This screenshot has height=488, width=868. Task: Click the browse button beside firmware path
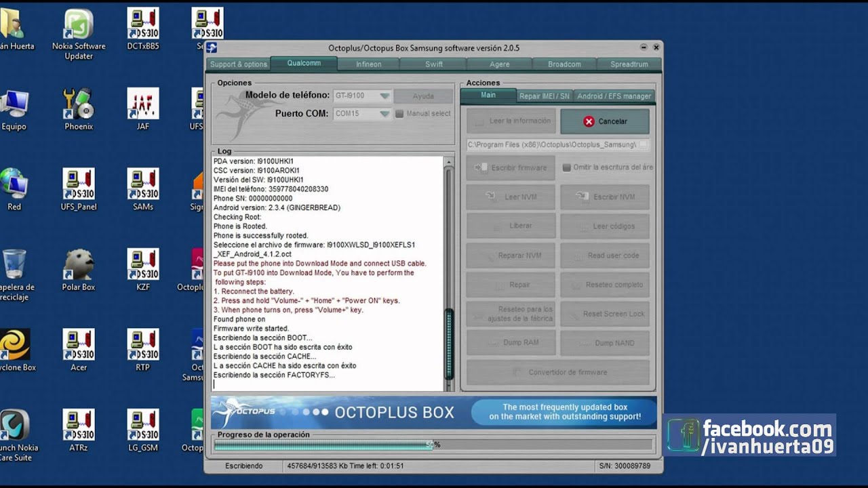click(643, 144)
